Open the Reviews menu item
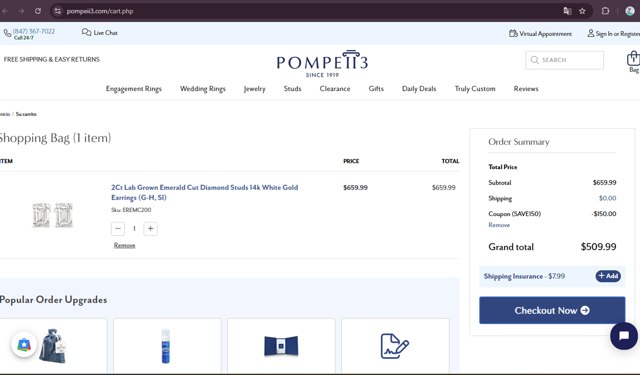Viewport: 640px width, 375px height. 526,89
